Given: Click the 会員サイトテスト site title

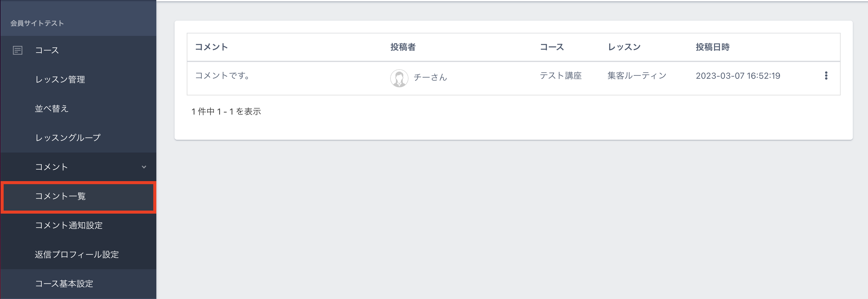Looking at the screenshot, I should coord(37,23).
